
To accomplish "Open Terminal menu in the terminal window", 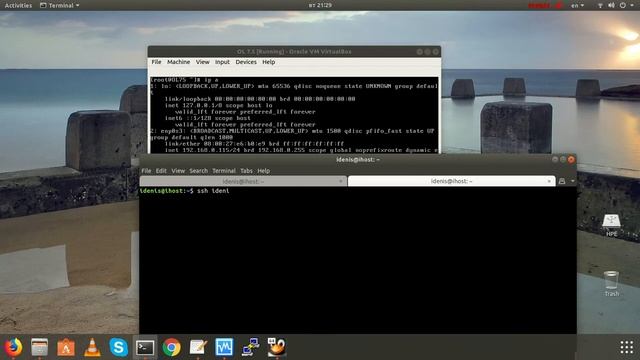I will point(224,171).
